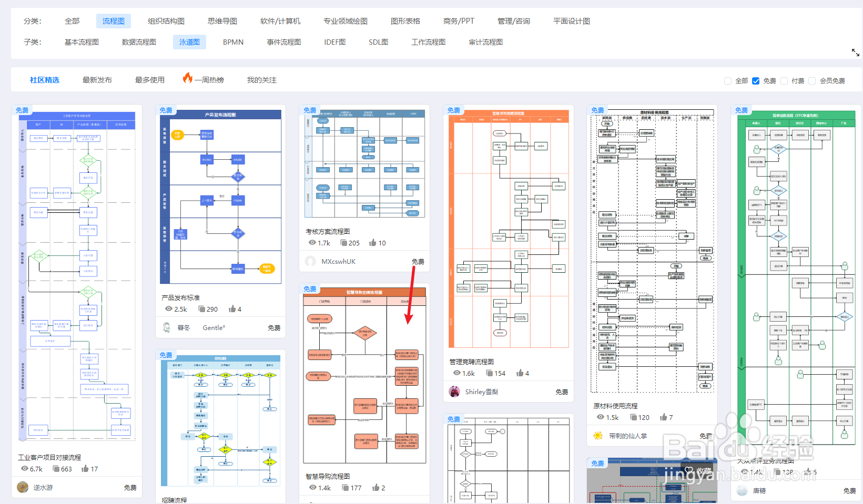
Task: Switch to the 审计流程图 subcategory
Action: click(485, 42)
